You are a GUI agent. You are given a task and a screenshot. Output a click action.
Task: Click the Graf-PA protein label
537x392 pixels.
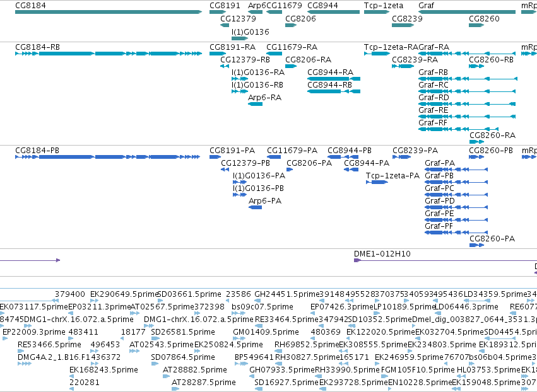[440, 163]
